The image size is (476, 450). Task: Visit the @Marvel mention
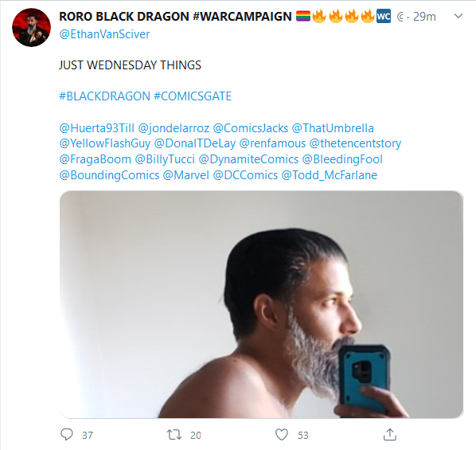[x=186, y=175]
